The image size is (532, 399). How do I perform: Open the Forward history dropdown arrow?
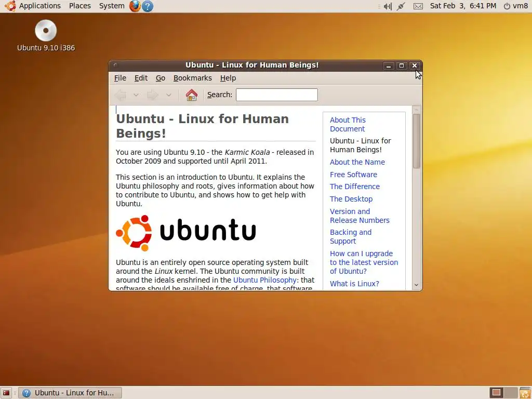coord(169,96)
